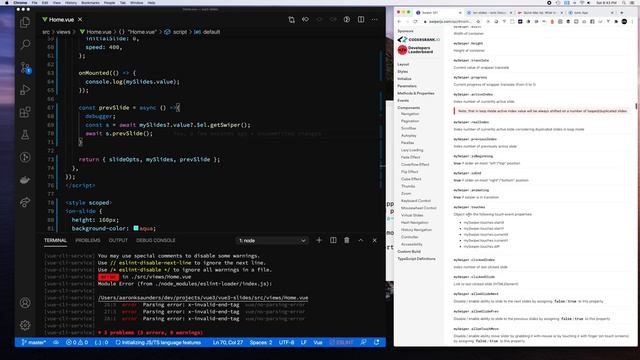The width and height of the screenshot is (640, 360).
Task: Open the Extensions view
Action: pyautogui.click(x=25, y=112)
